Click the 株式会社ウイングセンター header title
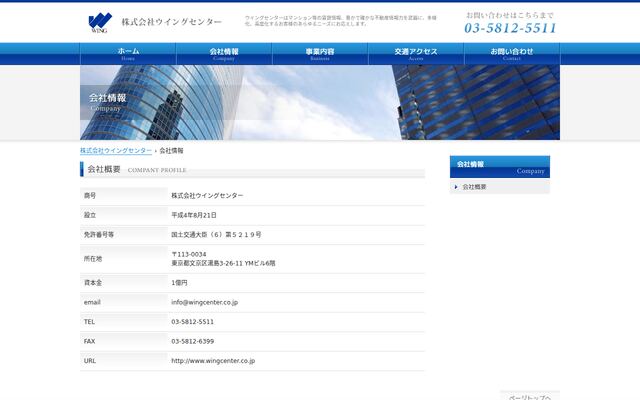This screenshot has width=640, height=400. (x=171, y=22)
